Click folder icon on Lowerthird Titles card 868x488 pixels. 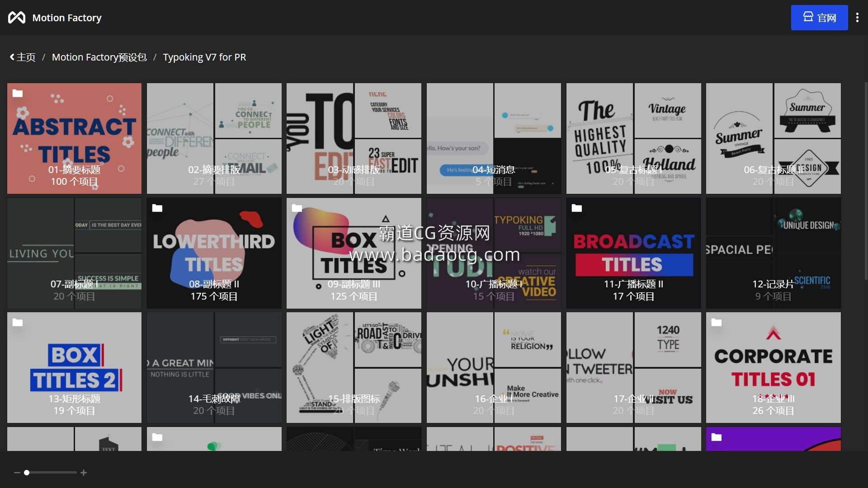(157, 208)
